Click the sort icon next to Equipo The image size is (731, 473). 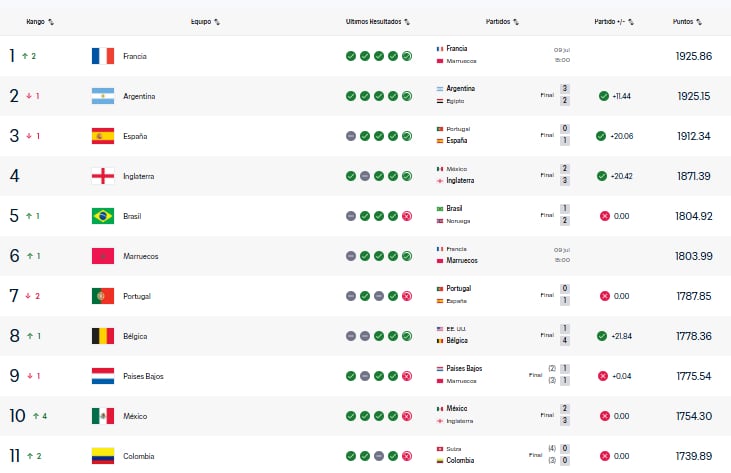pyautogui.click(x=217, y=22)
